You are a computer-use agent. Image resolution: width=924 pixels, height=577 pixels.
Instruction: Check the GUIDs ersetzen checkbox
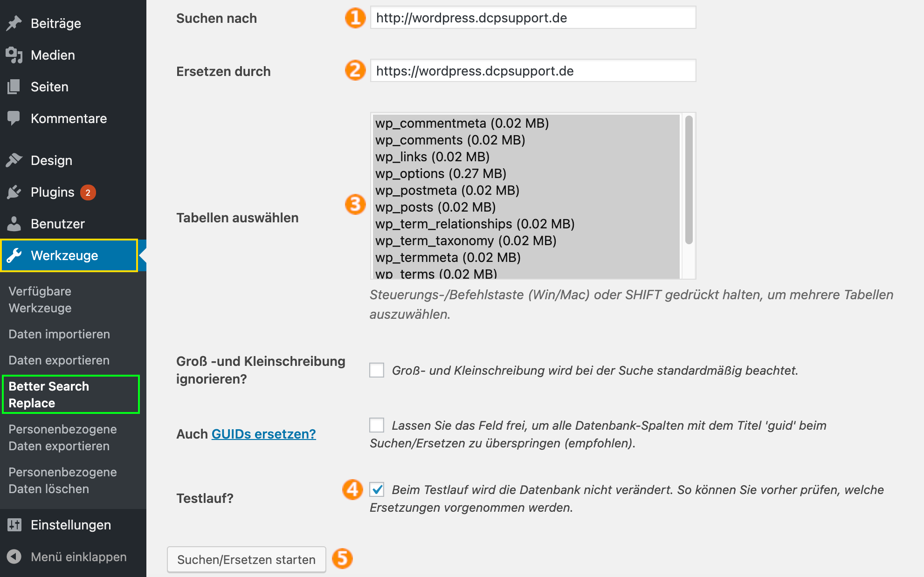377,425
